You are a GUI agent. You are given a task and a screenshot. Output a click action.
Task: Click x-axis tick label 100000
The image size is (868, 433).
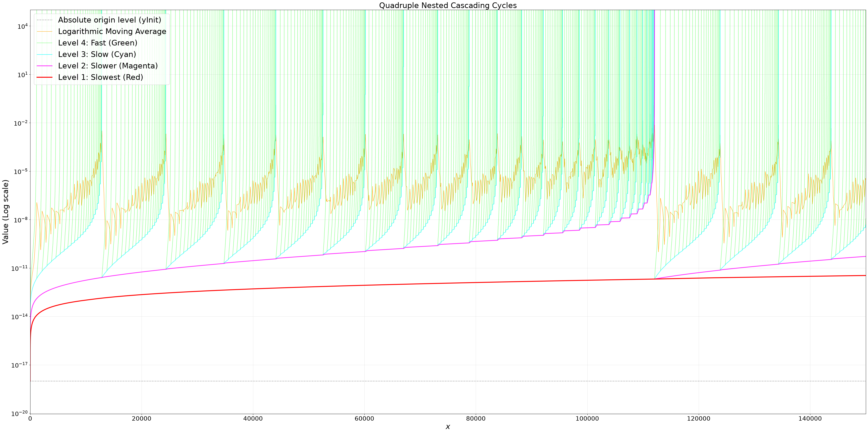[x=587, y=419]
